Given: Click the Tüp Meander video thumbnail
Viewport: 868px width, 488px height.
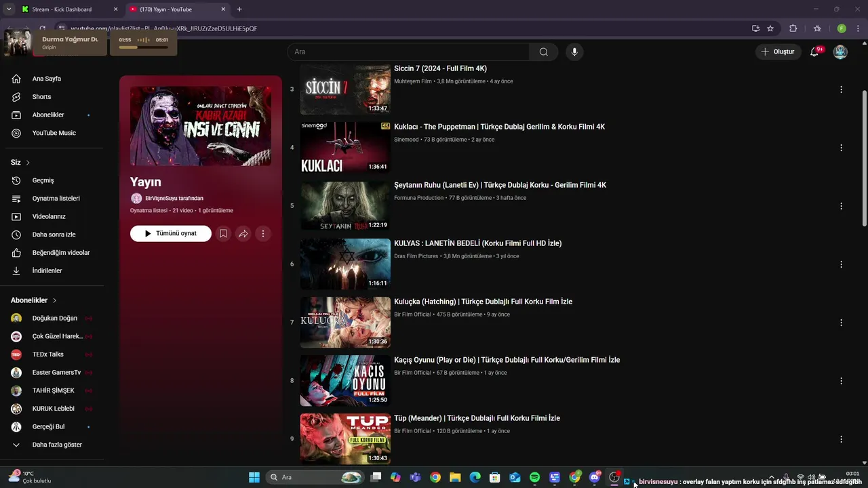Looking at the screenshot, I should [346, 439].
